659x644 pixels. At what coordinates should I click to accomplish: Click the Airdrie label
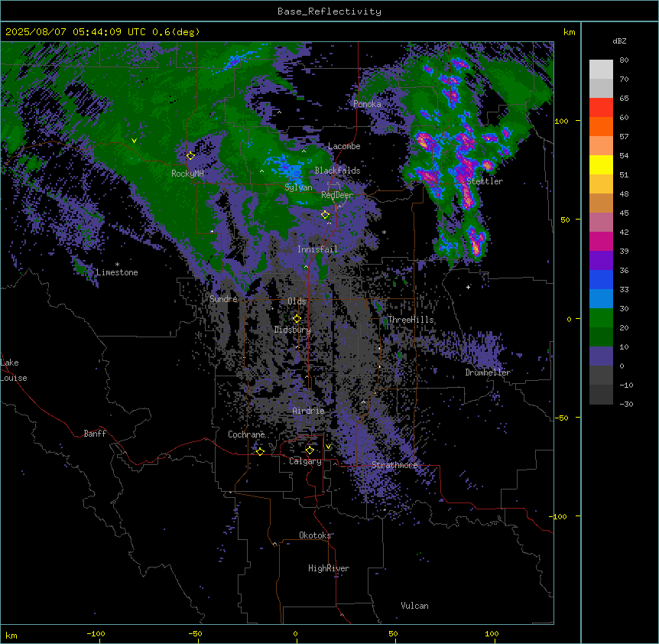[x=309, y=411]
